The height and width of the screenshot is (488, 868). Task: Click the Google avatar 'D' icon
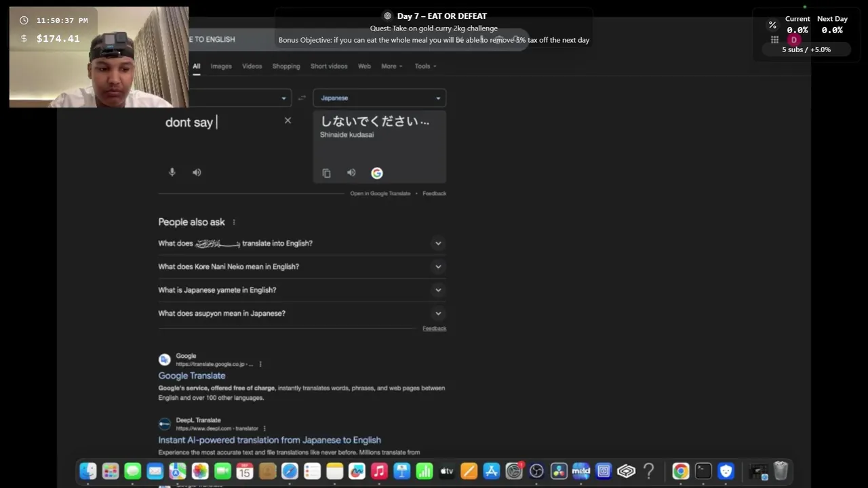793,40
